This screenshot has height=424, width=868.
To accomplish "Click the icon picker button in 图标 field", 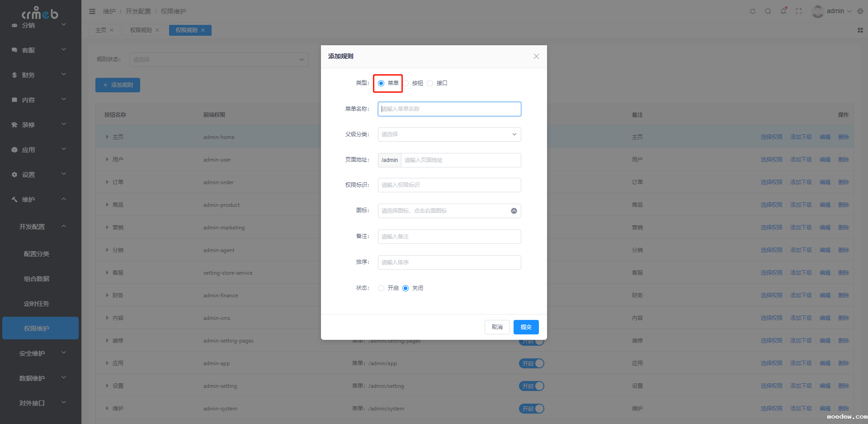I will [514, 211].
